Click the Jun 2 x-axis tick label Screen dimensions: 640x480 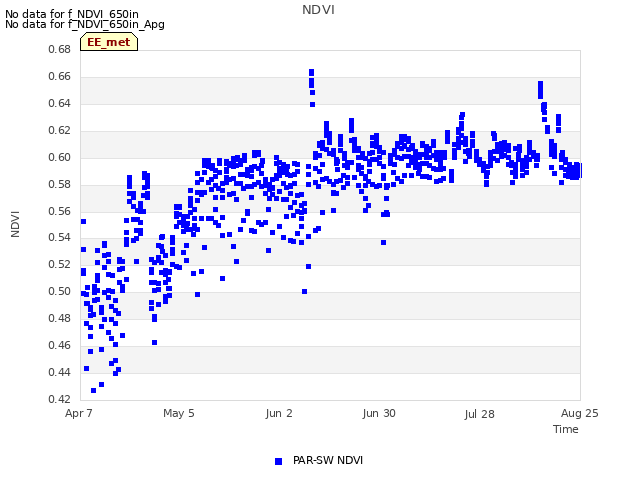point(279,413)
